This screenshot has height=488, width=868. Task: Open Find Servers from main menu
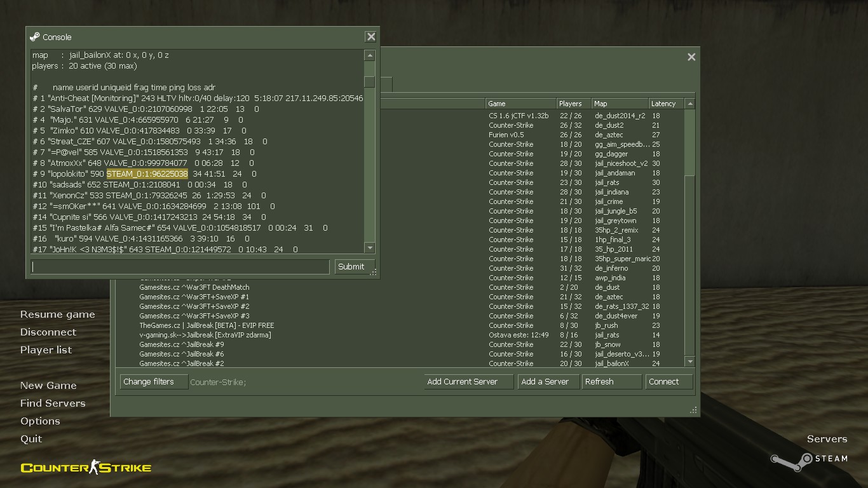53,403
